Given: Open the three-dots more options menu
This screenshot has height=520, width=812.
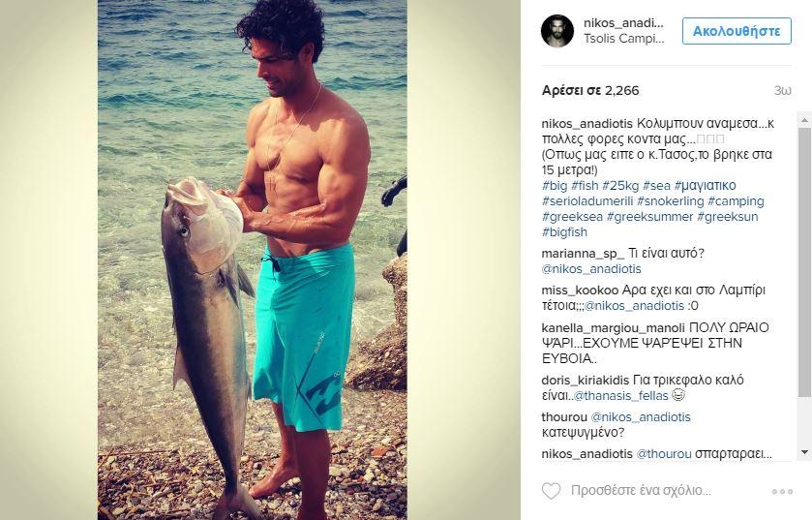Looking at the screenshot, I should tap(782, 491).
